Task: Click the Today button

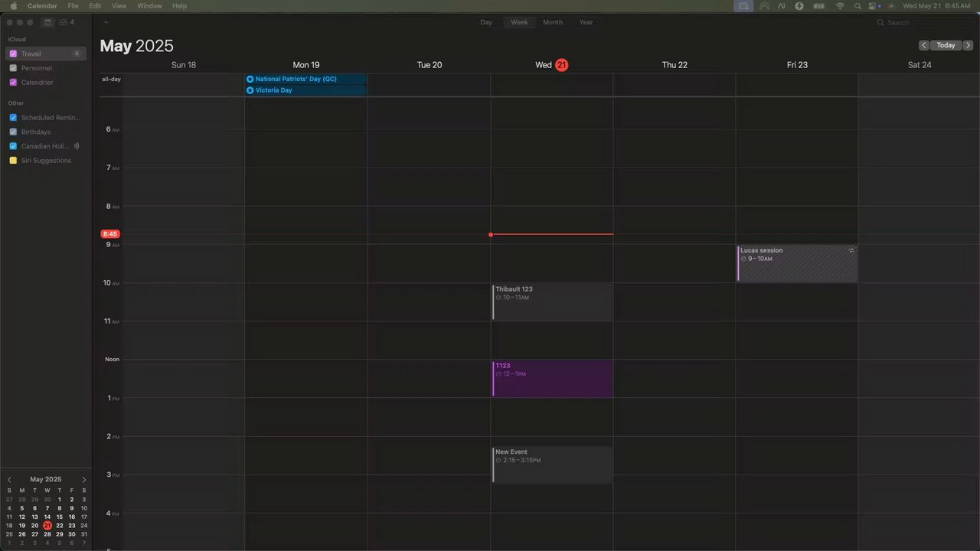Action: click(x=946, y=45)
